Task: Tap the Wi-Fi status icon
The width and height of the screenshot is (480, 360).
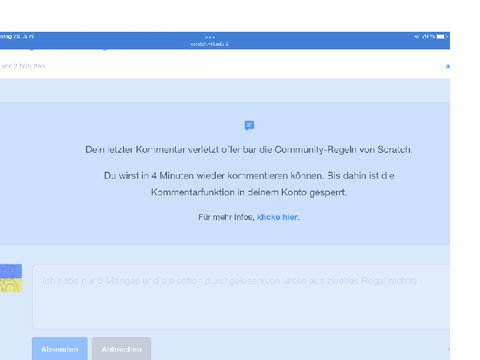Action: [x=417, y=37]
